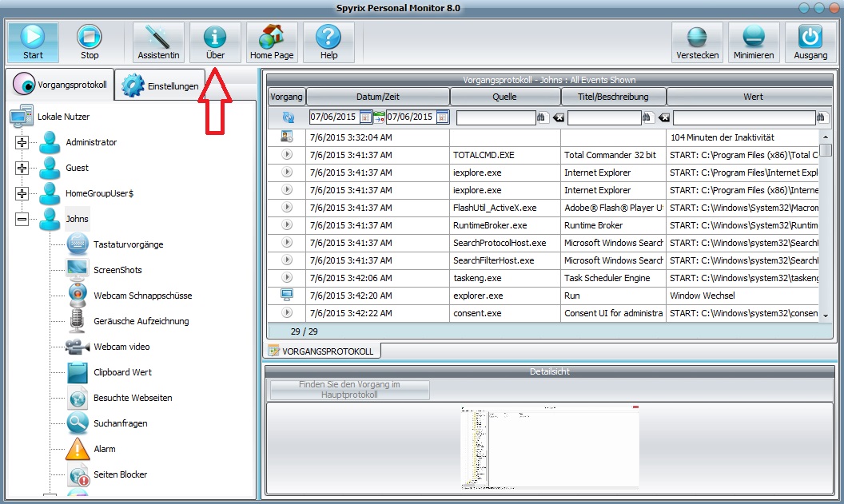Viewport: 844px width, 504px height.
Task: Click the event list scroll-down arrow
Action: tap(826, 315)
